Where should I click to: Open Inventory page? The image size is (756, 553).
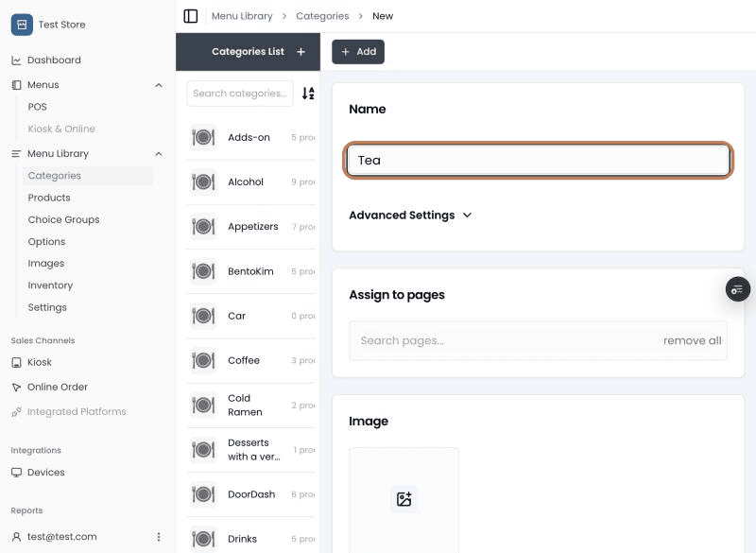pyautogui.click(x=50, y=285)
